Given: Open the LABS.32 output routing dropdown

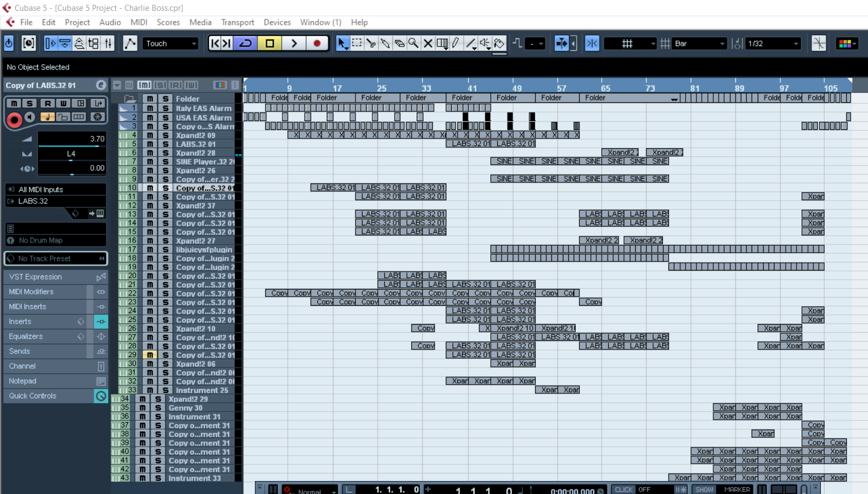Looking at the screenshot, I should 56,201.
